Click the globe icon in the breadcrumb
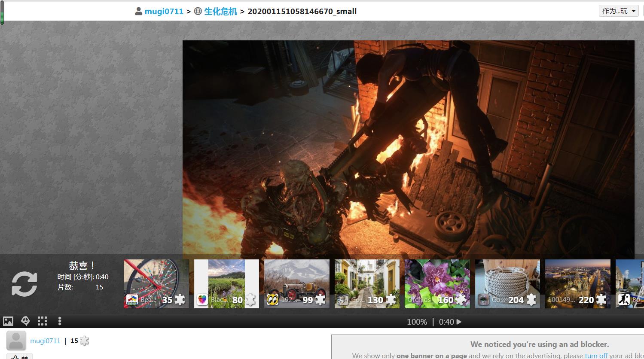644x359 pixels. pos(198,12)
